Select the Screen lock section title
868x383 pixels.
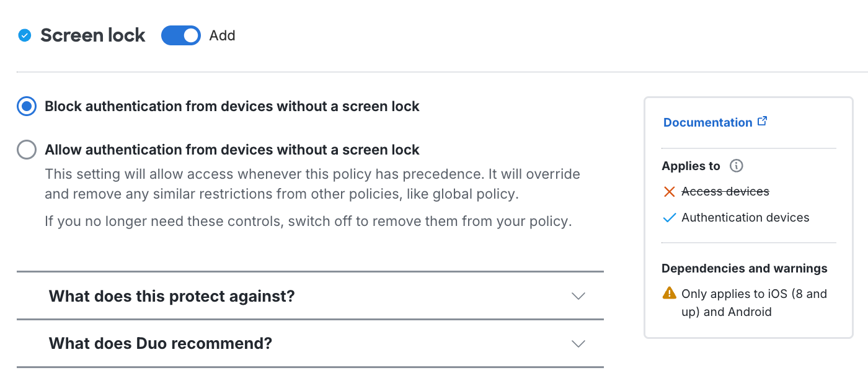click(92, 35)
